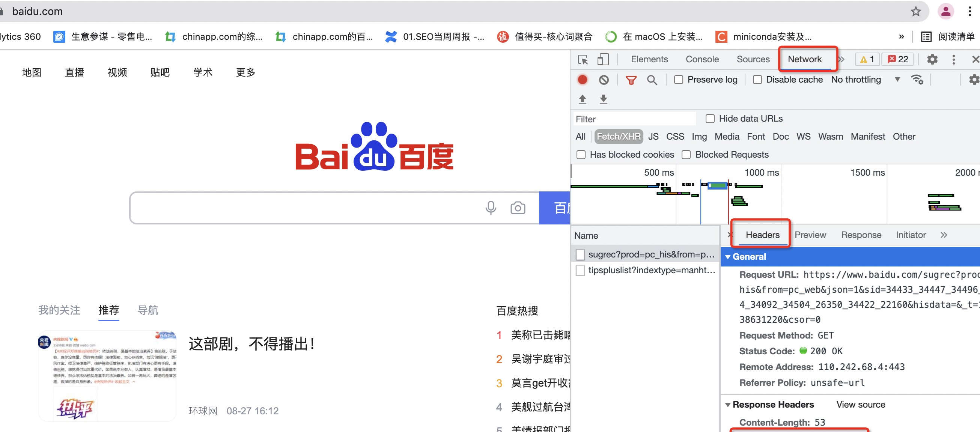Start Baidu voice search microphone
Image resolution: width=980 pixels, height=432 pixels.
tap(491, 208)
